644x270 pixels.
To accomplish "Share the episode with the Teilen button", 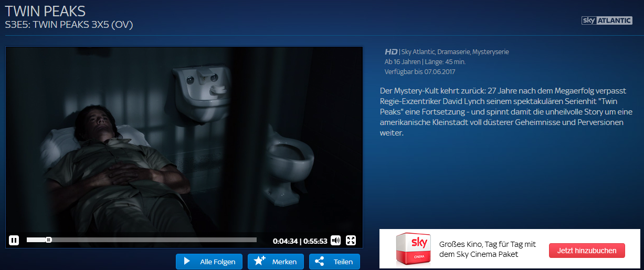I will (334, 262).
